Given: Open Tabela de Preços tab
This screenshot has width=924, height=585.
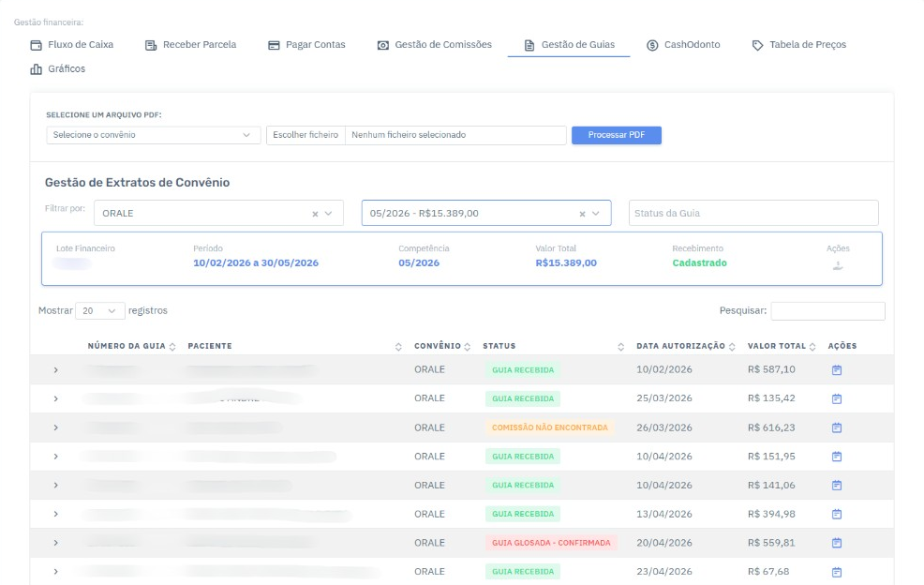Looking at the screenshot, I should [799, 45].
